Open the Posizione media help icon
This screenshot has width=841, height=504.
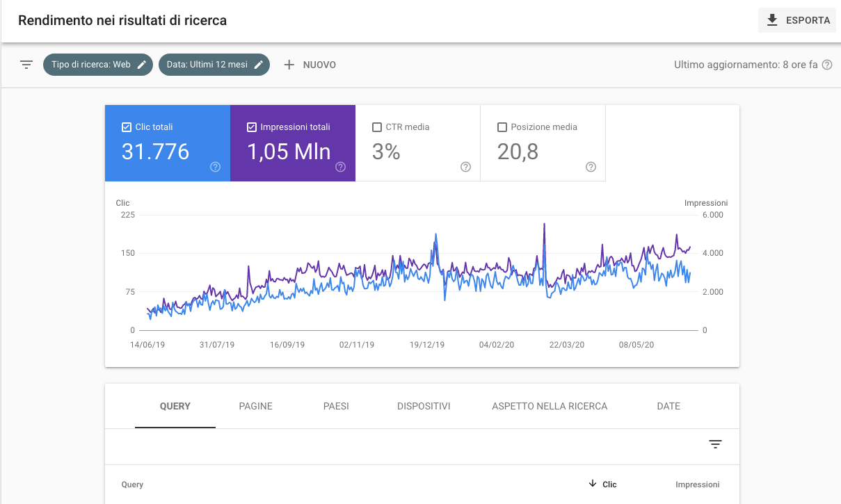[591, 167]
